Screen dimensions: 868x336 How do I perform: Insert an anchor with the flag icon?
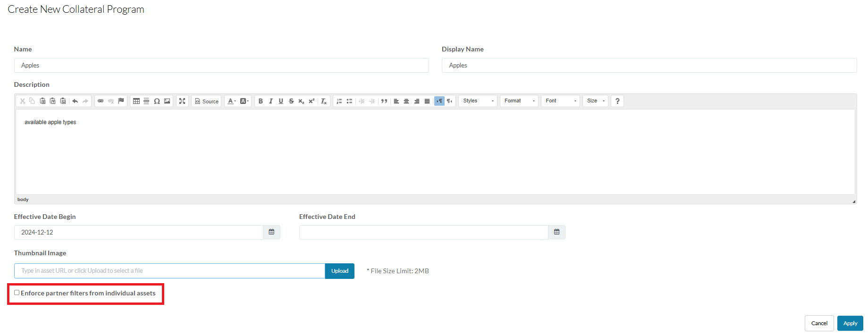pos(121,101)
